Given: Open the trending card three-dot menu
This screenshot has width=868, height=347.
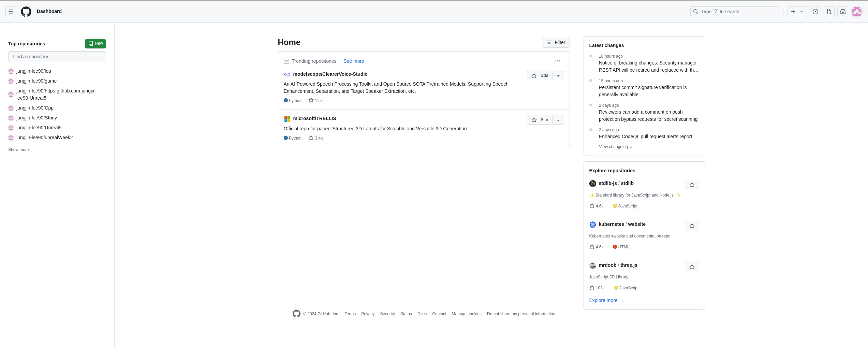Looking at the screenshot, I should [x=557, y=61].
